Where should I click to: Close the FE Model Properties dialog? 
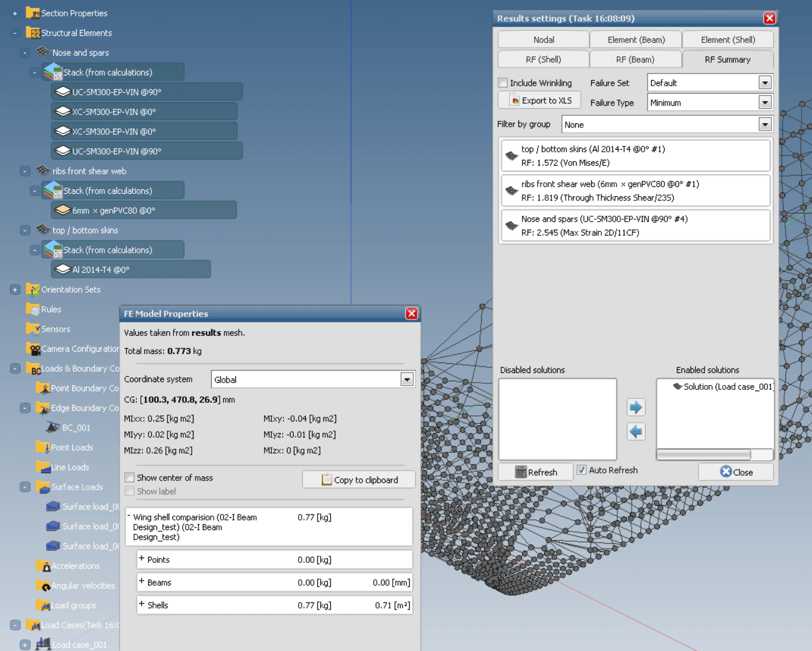[x=411, y=313]
